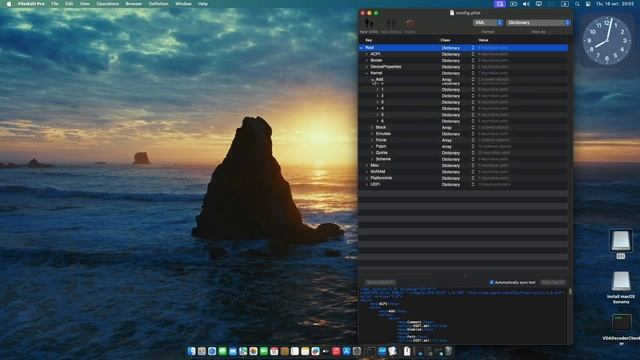Change class stepper on Quirks row
The width and height of the screenshot is (640, 360).
click(473, 153)
